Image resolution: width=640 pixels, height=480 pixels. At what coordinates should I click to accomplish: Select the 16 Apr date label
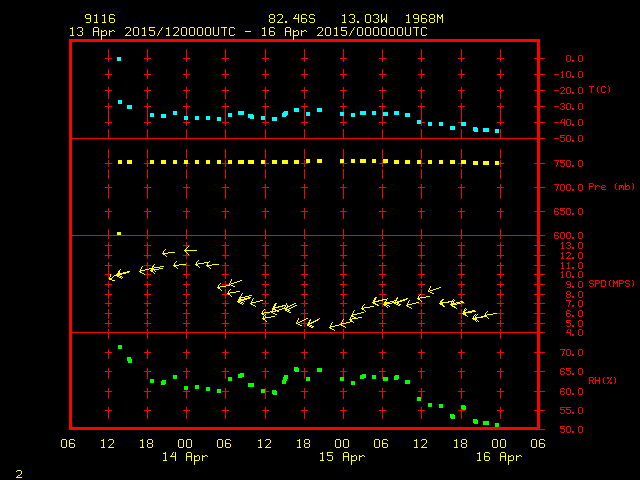[498, 457]
